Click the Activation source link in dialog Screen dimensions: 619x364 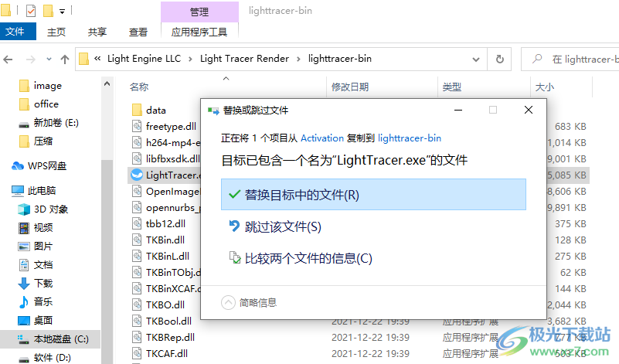pyautogui.click(x=322, y=138)
